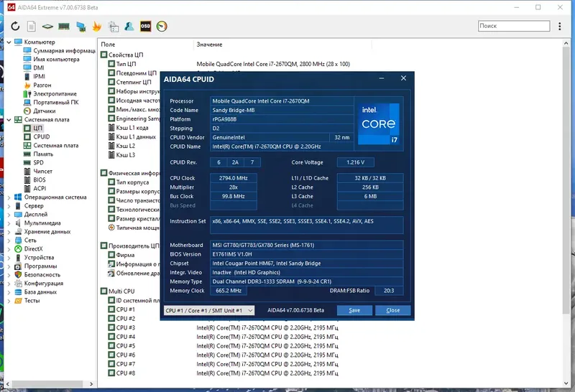Toggle the OSD panel toolbar icon
Viewport: 575px width, 392px height.
[146, 26]
